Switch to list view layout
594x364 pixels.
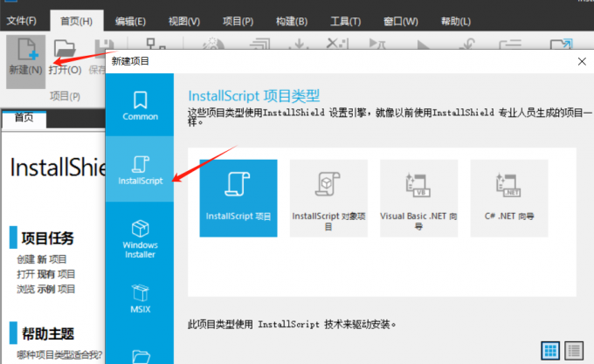[x=574, y=350]
